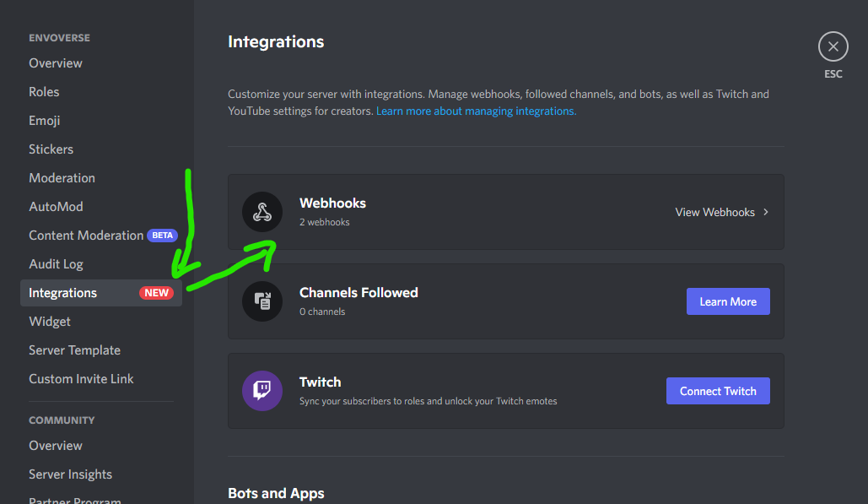Switch to the Emoji settings
This screenshot has height=504, width=868.
click(44, 120)
